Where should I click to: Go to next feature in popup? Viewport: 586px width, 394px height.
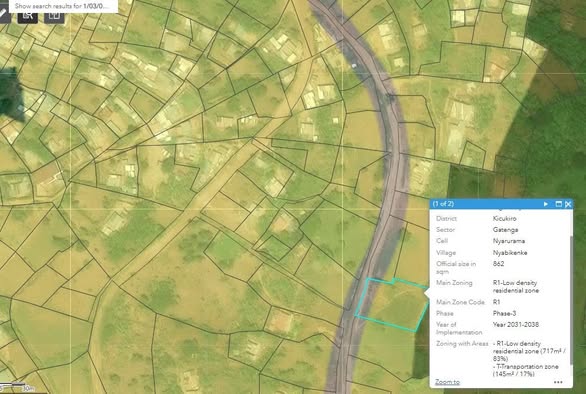click(546, 204)
